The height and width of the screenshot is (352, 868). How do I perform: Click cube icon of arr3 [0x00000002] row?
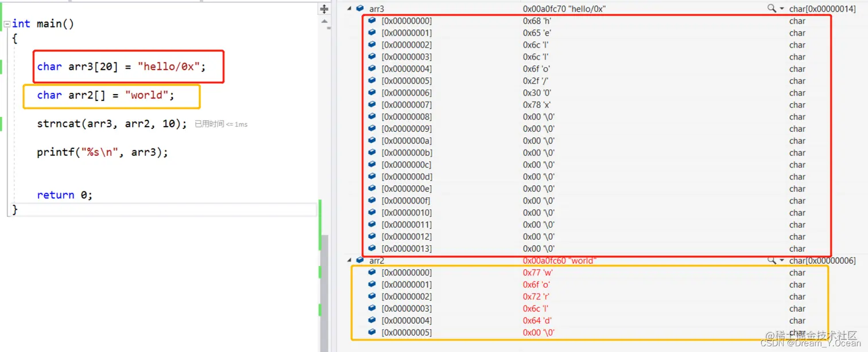coord(372,45)
